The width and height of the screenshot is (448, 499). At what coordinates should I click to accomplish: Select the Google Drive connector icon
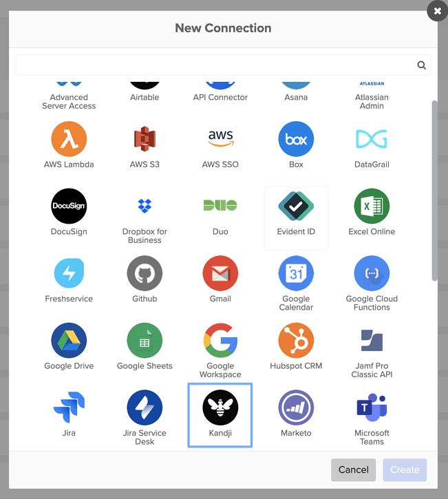(69, 341)
